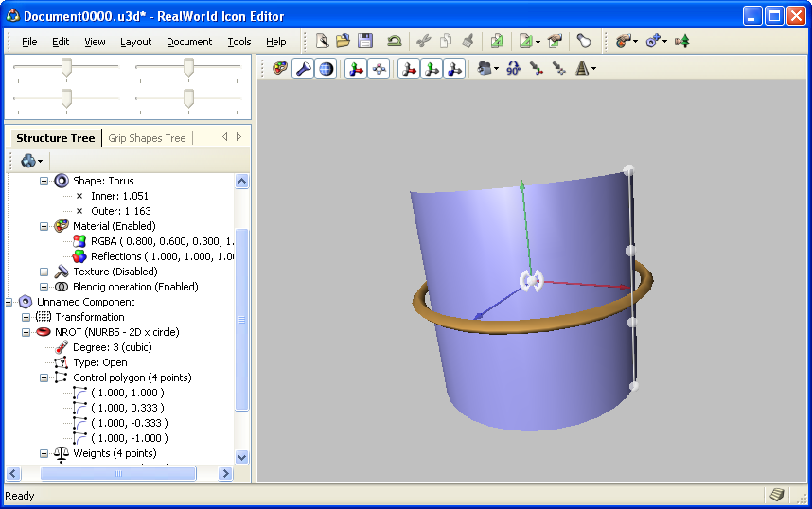The height and width of the screenshot is (509, 812).
Task: Click the 90° rotate view icon
Action: 513,68
